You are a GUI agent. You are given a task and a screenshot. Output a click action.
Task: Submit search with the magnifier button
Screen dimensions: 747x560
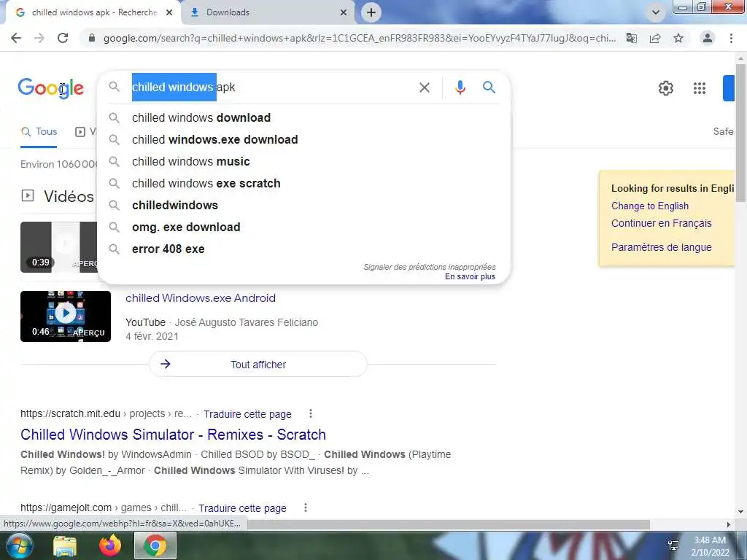pyautogui.click(x=489, y=87)
